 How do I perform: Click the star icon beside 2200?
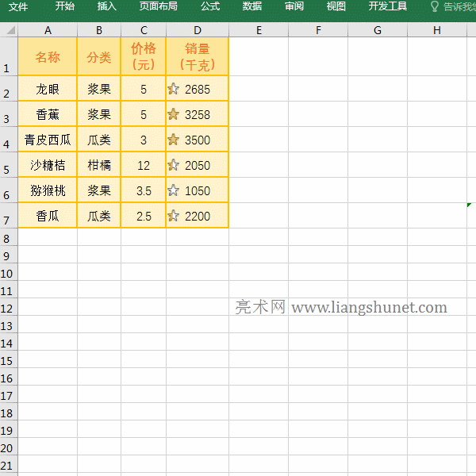[174, 215]
